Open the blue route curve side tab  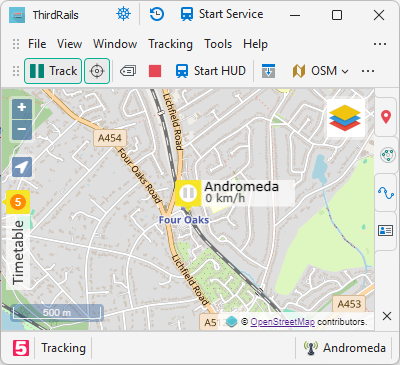coord(386,193)
